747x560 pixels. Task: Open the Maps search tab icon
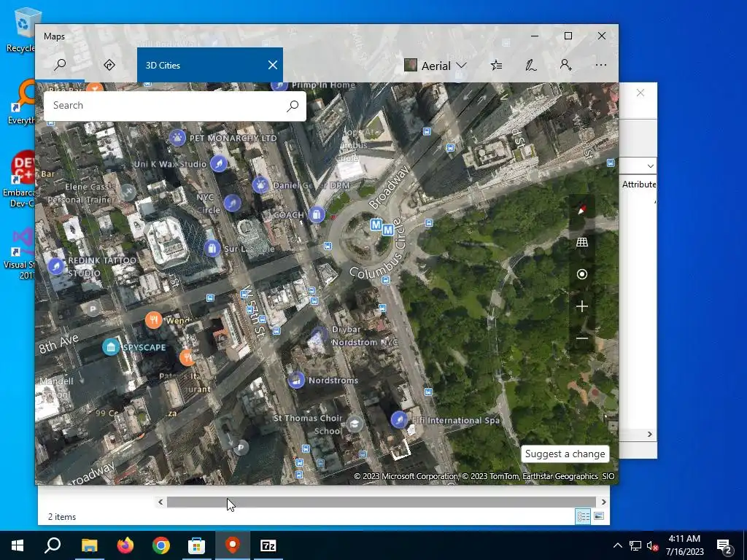[60, 65]
